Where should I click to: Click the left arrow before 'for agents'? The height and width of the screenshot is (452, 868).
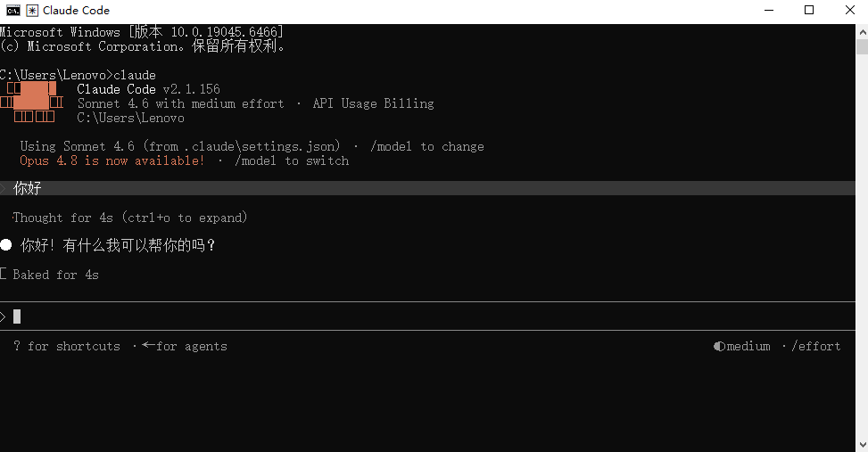(x=148, y=345)
